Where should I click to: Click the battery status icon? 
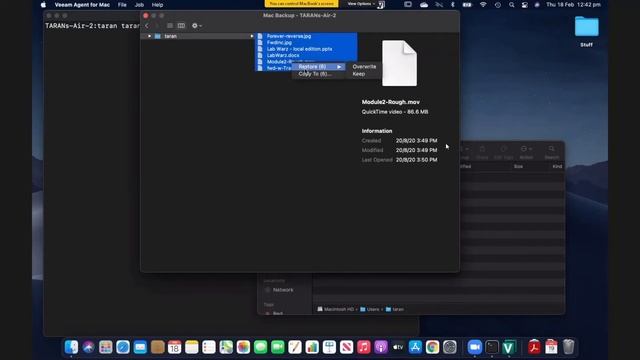[x=467, y=5]
